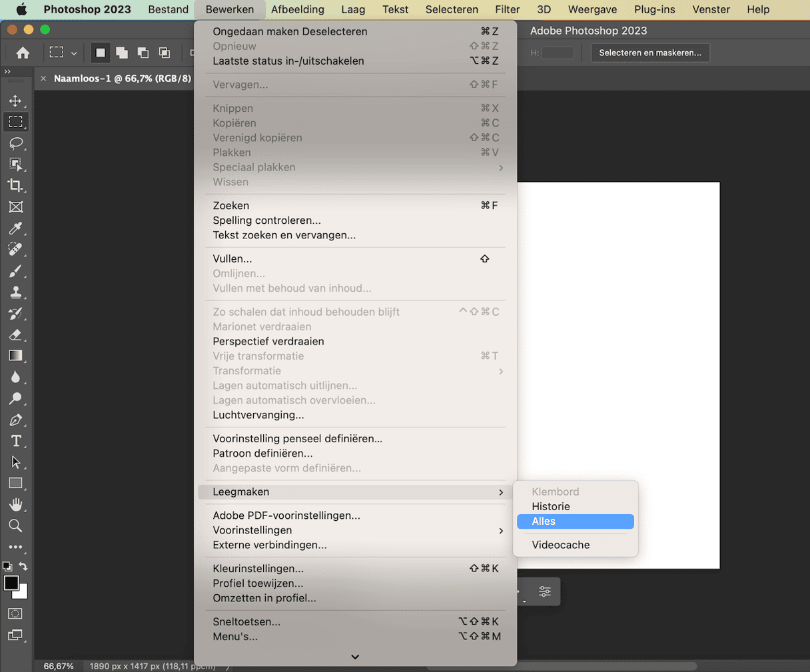
Task: Click Selecteren en maskeren button
Action: (650, 53)
